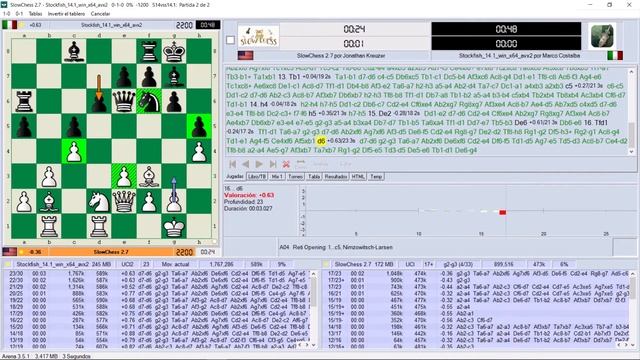Step forward one move arrow
The image size is (640, 360).
click(x=259, y=164)
